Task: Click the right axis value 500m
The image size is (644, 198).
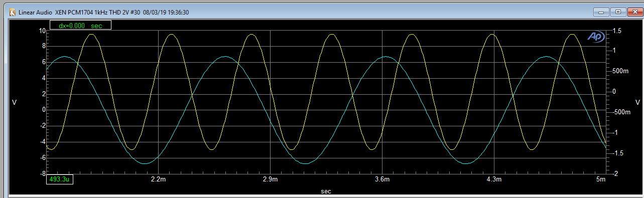Action: tap(620, 71)
